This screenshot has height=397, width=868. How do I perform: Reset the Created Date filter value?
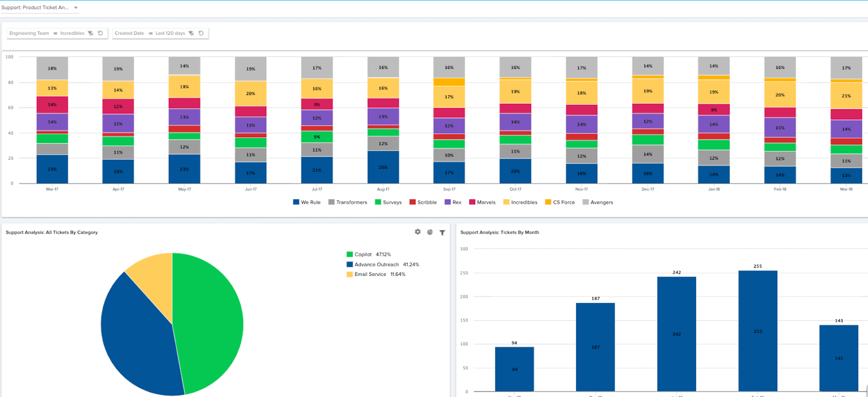click(x=201, y=33)
